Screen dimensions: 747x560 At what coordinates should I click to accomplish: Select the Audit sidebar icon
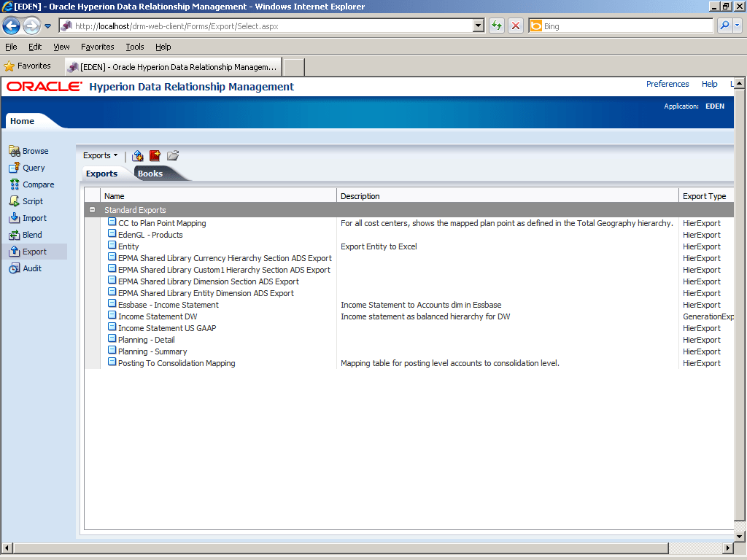pos(29,268)
